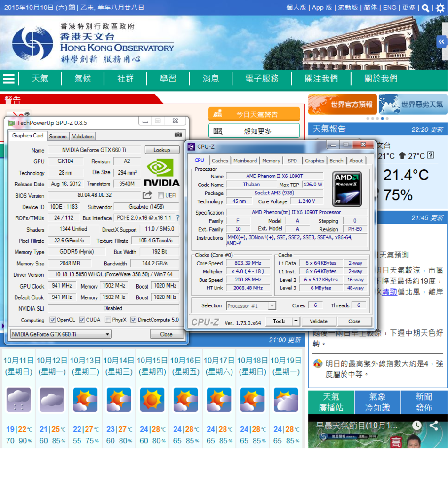Open the Caches tab in CPU-Z
Image resolution: width=448 pixels, height=482 pixels.
point(220,161)
